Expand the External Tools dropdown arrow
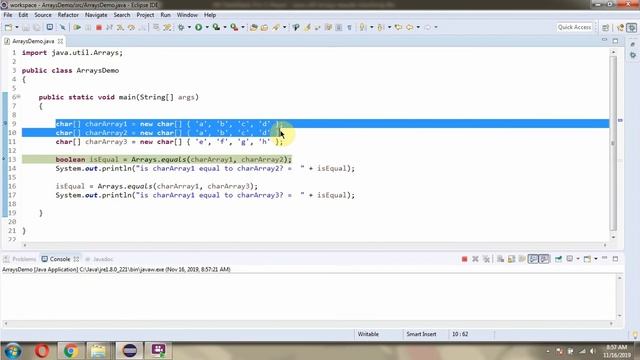 (243, 27)
